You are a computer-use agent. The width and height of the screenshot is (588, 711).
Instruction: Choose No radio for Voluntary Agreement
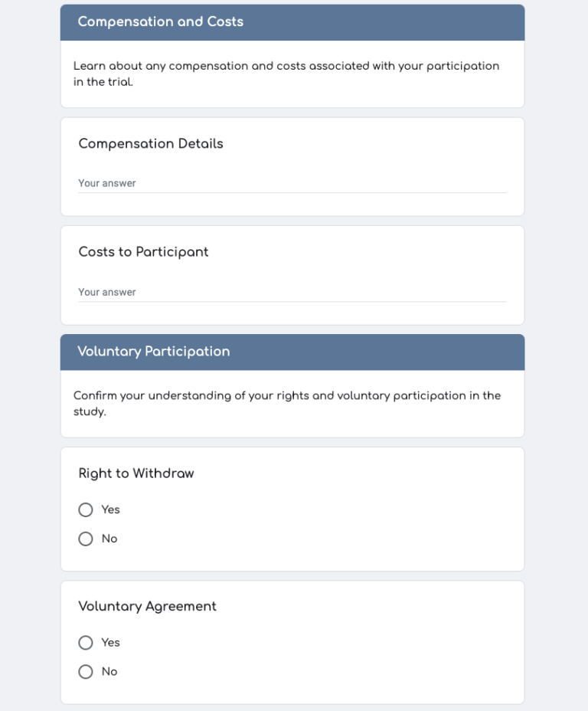(86, 672)
